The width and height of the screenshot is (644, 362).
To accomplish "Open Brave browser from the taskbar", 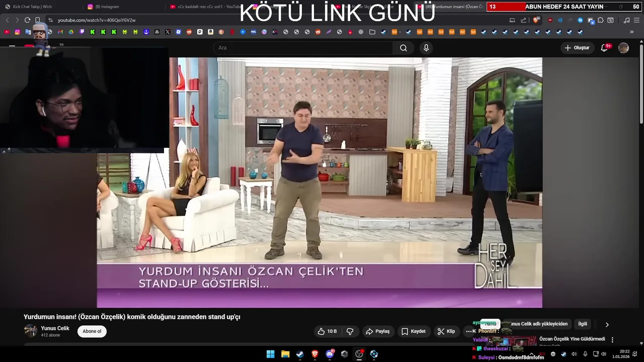I will coord(315,354).
